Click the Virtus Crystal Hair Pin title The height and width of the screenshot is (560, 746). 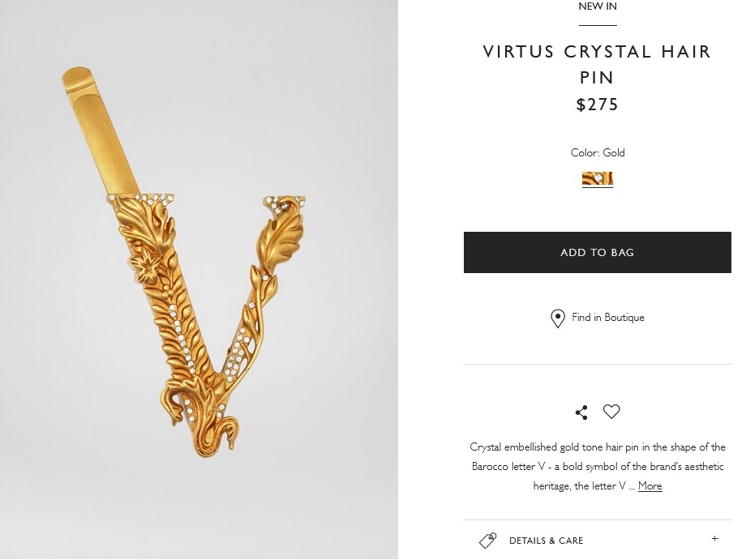[x=597, y=64]
